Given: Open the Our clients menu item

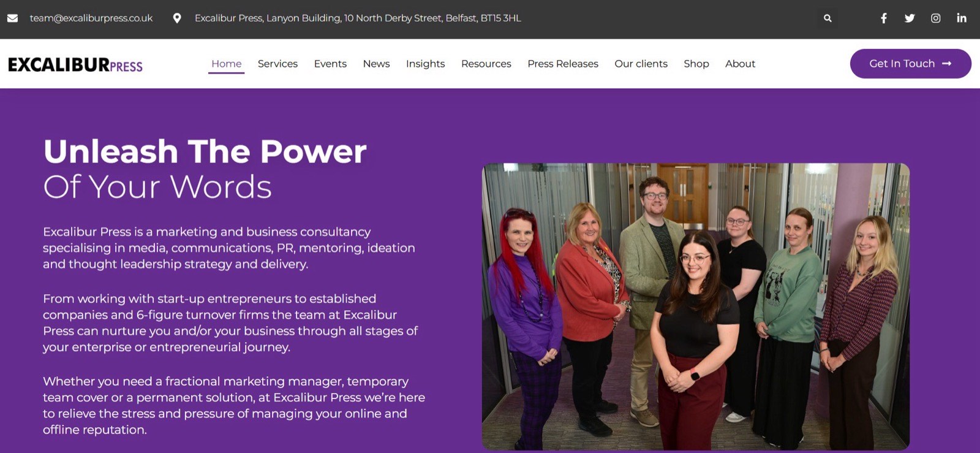Looking at the screenshot, I should pos(641,64).
